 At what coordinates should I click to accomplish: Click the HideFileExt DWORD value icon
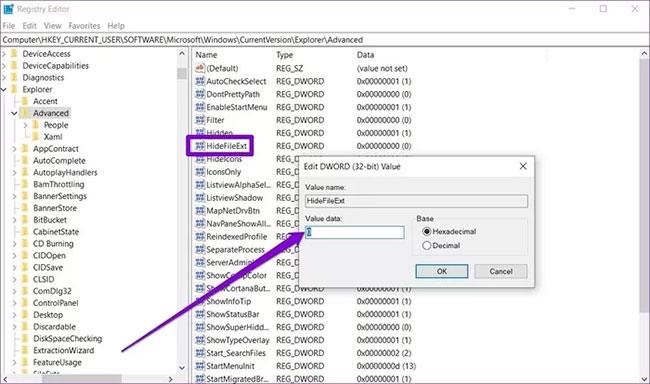[x=200, y=146]
